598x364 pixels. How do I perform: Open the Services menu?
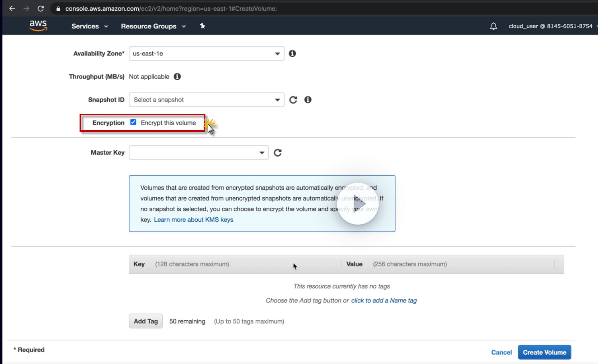click(x=90, y=26)
